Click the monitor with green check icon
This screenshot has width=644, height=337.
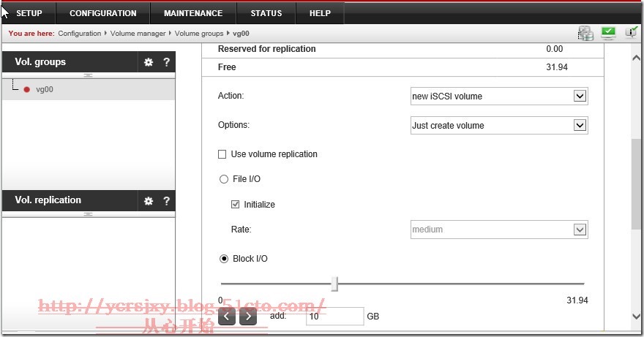click(x=608, y=33)
